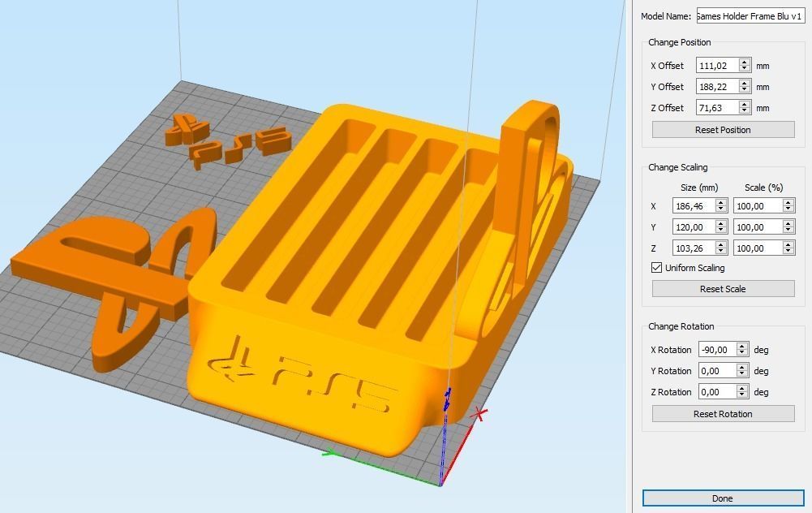The height and width of the screenshot is (513, 812).
Task: Increase Y size with up arrow
Action: [721, 223]
